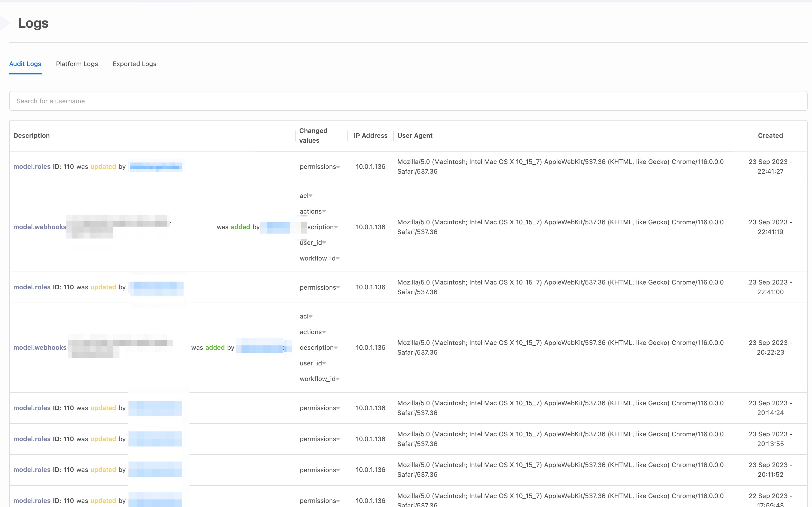Expand acl values in the 20:22:23 row
812x507 pixels.
coord(306,316)
